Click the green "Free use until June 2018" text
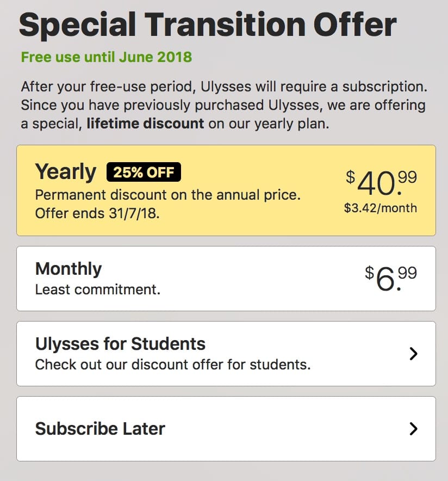 point(106,57)
